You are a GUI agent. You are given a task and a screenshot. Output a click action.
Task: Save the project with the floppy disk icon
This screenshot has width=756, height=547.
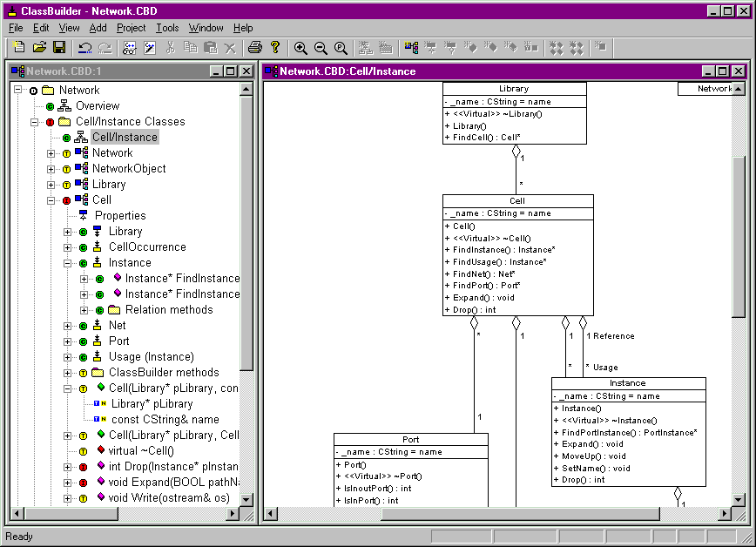tap(59, 47)
